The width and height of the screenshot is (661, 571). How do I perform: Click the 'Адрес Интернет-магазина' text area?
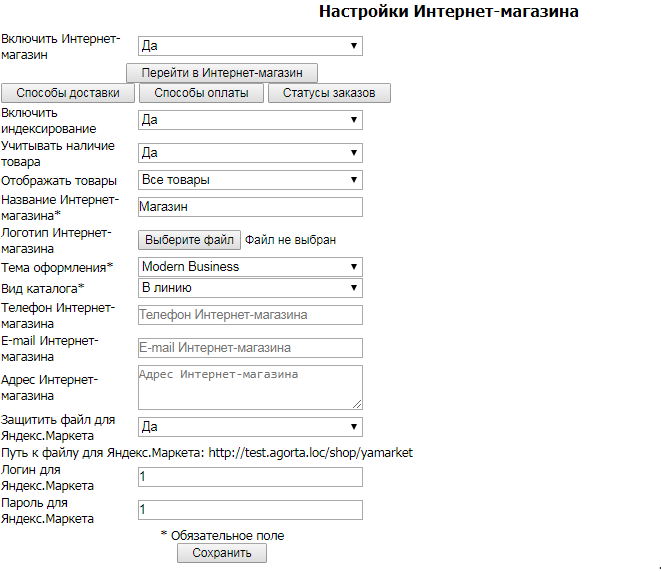coord(250,387)
